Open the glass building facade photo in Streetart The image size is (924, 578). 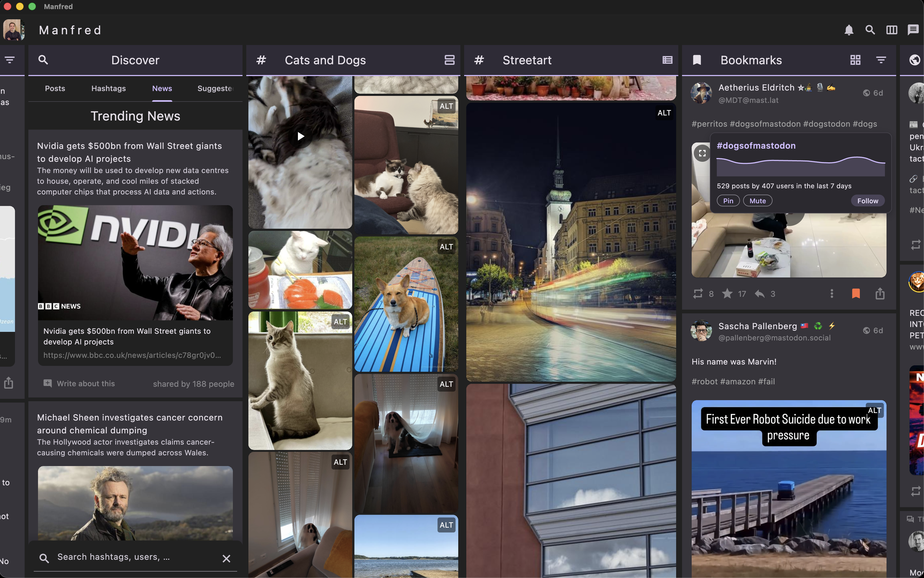[x=571, y=481]
